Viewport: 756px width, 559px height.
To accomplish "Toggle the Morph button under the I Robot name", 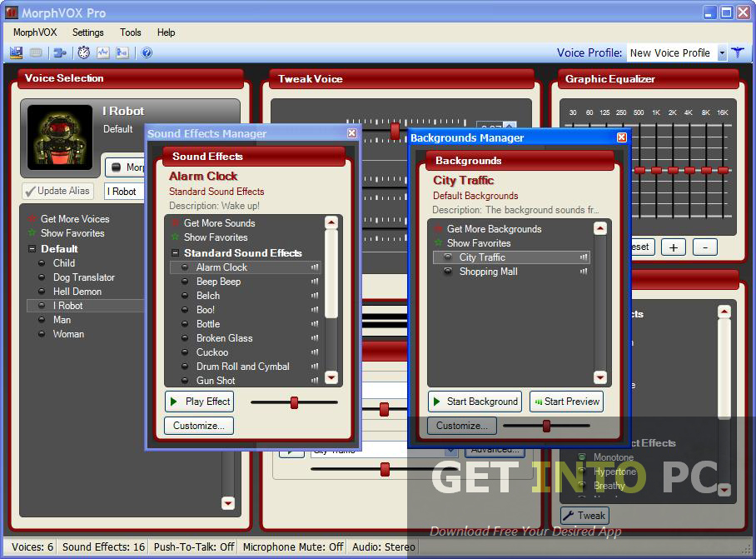I will pyautogui.click(x=125, y=167).
